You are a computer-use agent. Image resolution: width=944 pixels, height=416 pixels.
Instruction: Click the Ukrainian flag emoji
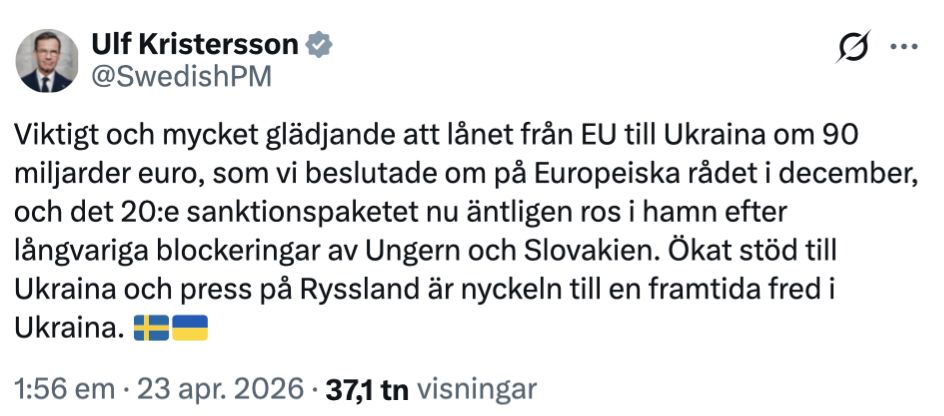point(190,328)
